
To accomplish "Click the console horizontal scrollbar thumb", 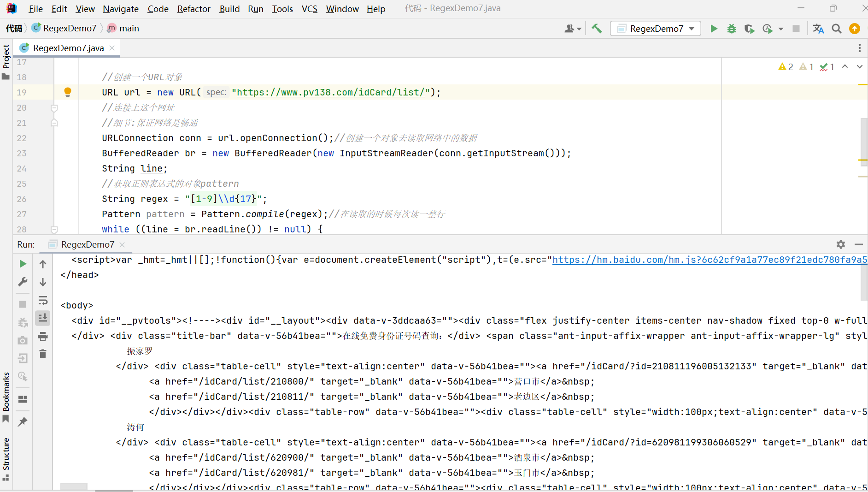I will pyautogui.click(x=74, y=486).
